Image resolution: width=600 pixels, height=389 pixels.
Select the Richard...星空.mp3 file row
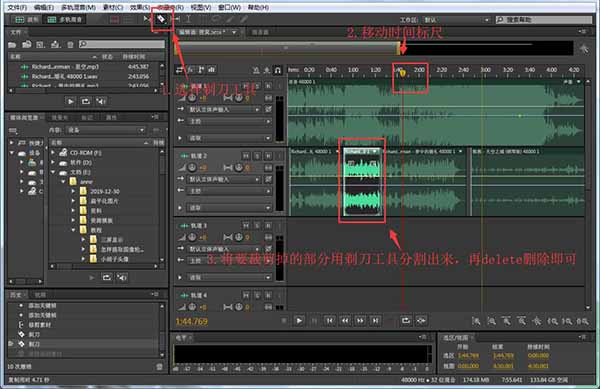pos(85,67)
